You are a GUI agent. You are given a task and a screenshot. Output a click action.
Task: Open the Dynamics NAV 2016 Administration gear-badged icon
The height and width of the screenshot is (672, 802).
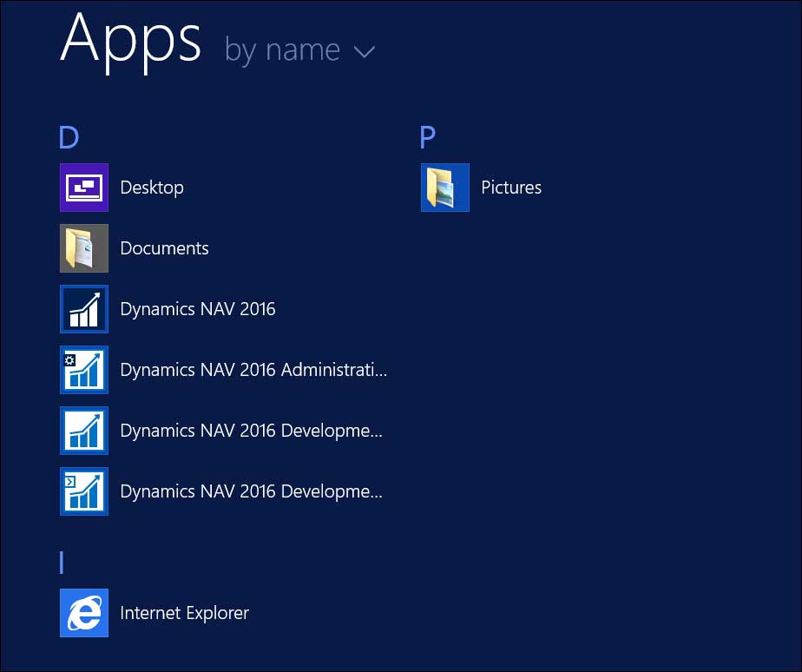(83, 369)
